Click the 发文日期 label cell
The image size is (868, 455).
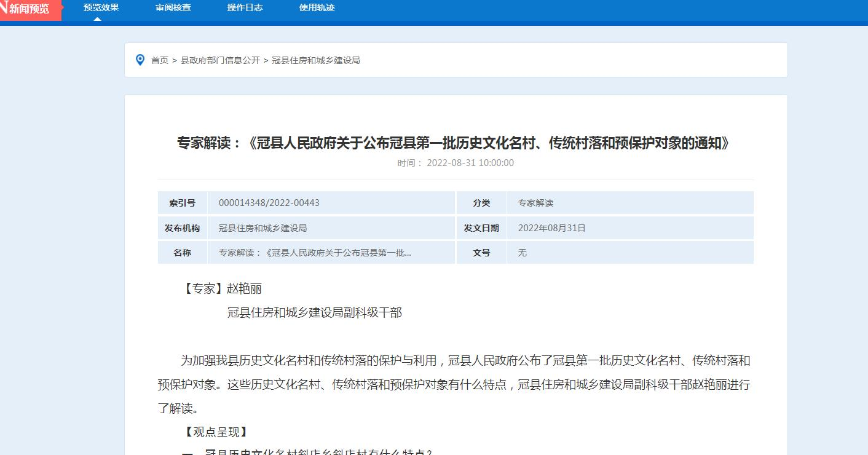pyautogui.click(x=481, y=228)
